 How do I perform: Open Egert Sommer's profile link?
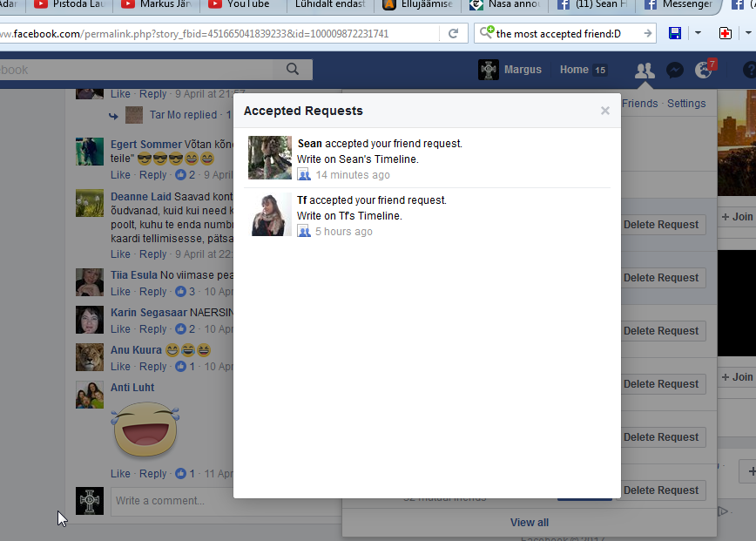pos(146,144)
